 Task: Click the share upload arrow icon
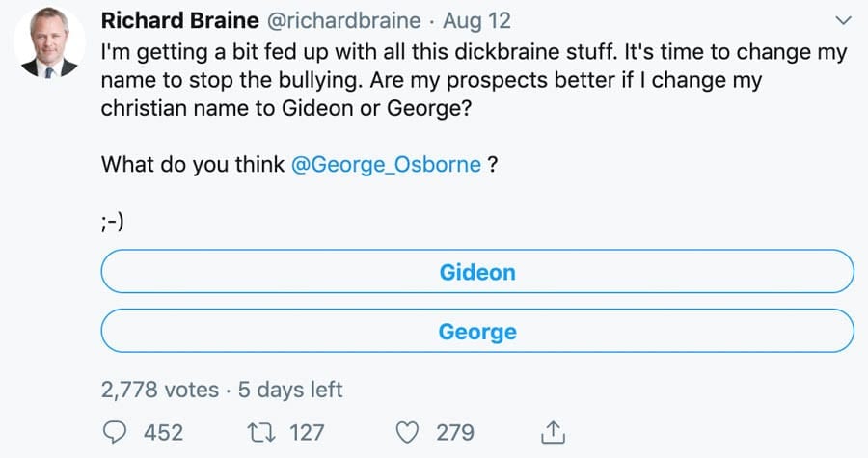tap(554, 430)
